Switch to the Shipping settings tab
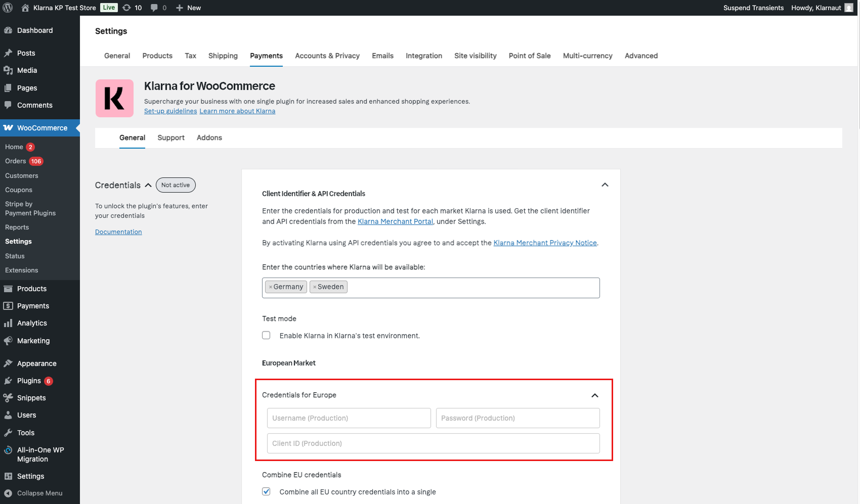 pyautogui.click(x=223, y=56)
